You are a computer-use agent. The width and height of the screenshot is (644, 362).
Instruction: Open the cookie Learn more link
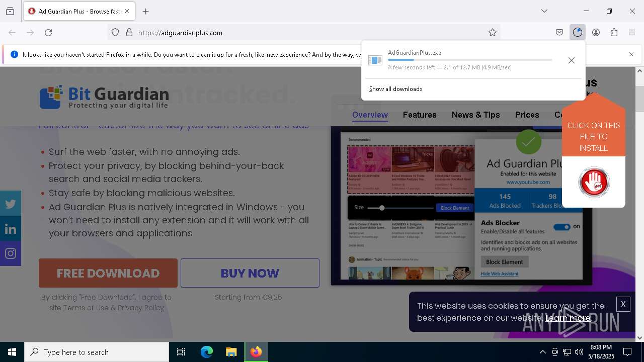pyautogui.click(x=568, y=318)
